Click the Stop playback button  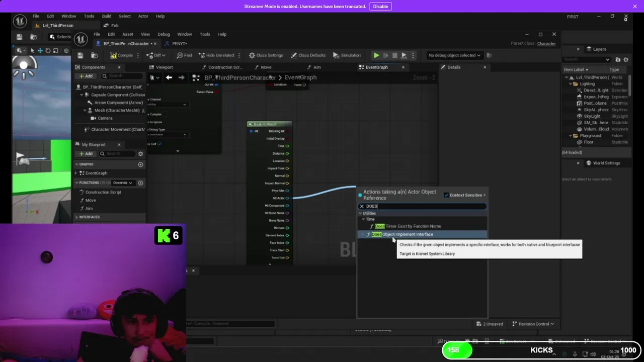(x=395, y=55)
